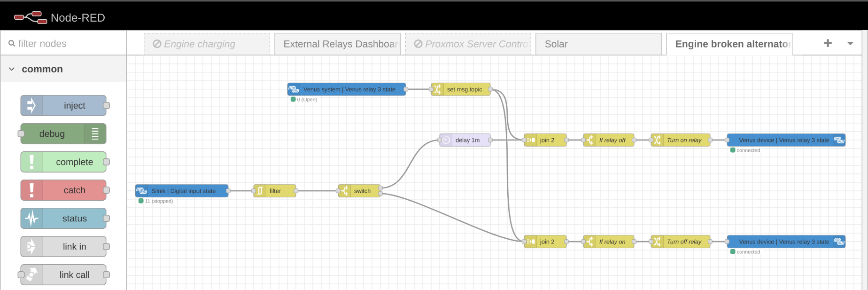Viewport: 868px width, 290px height.
Task: Select the Silnik Digital input state node
Action: click(182, 191)
